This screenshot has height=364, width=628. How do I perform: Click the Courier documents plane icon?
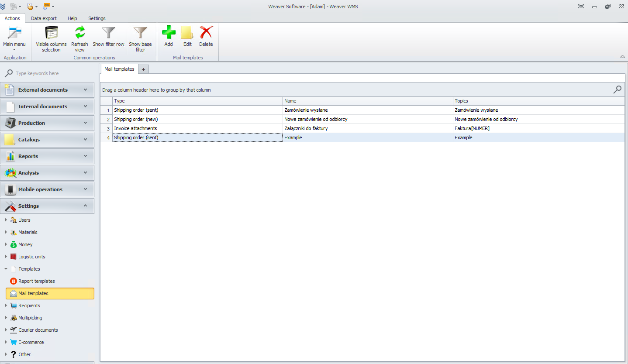coord(14,330)
